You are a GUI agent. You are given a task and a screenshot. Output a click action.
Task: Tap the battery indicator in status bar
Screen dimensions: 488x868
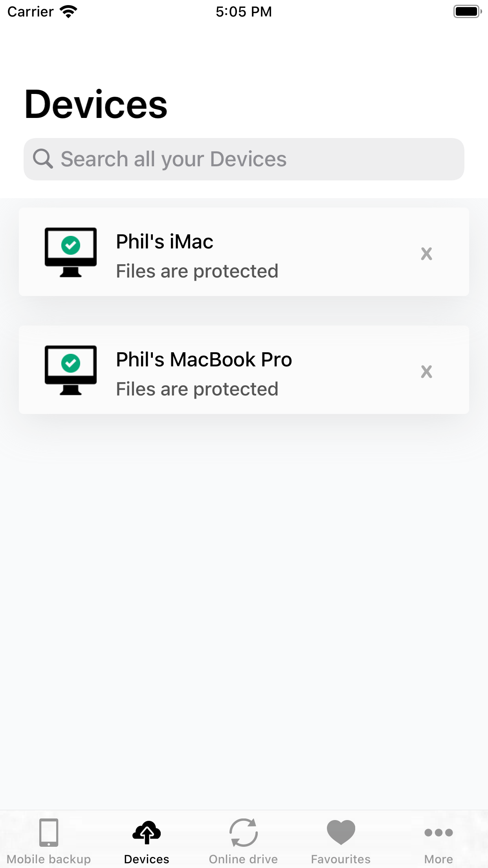[467, 11]
